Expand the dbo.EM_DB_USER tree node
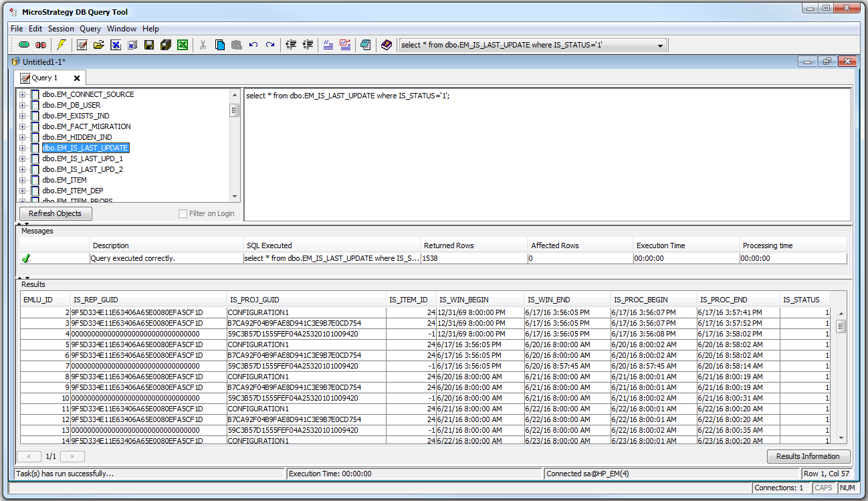 pyautogui.click(x=23, y=105)
